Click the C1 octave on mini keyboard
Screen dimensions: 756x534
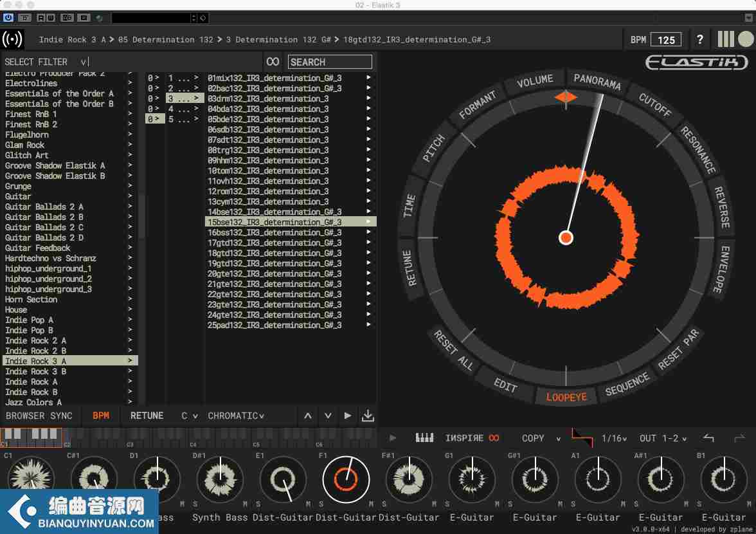[32, 437]
